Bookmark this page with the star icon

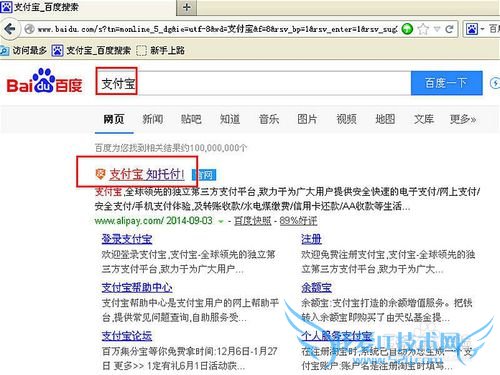point(423,29)
